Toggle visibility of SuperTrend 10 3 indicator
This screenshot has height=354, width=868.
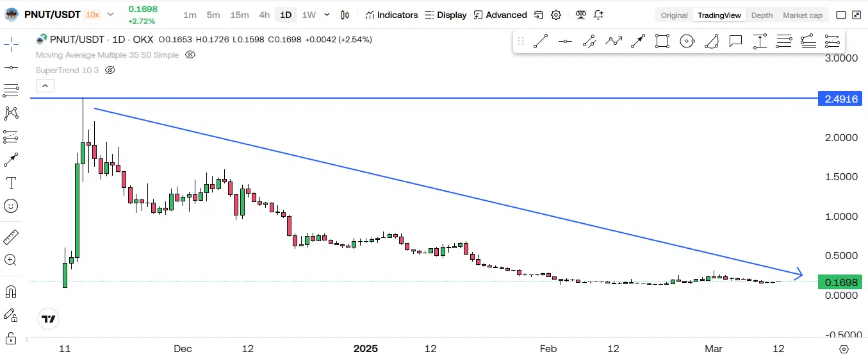(x=110, y=70)
